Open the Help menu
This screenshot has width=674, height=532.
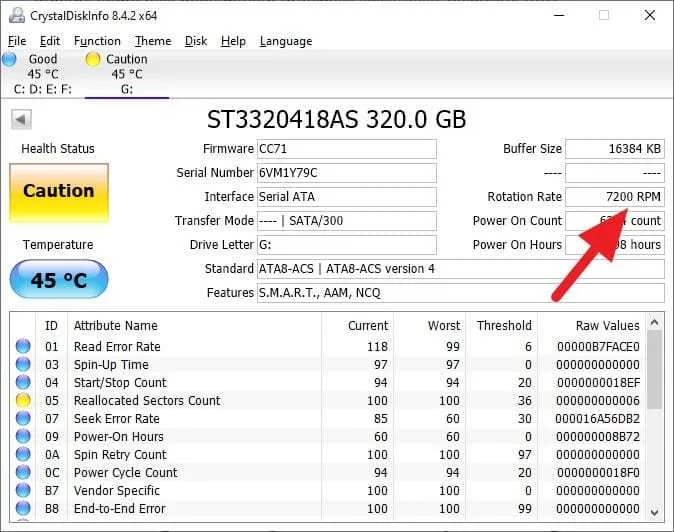pos(233,41)
